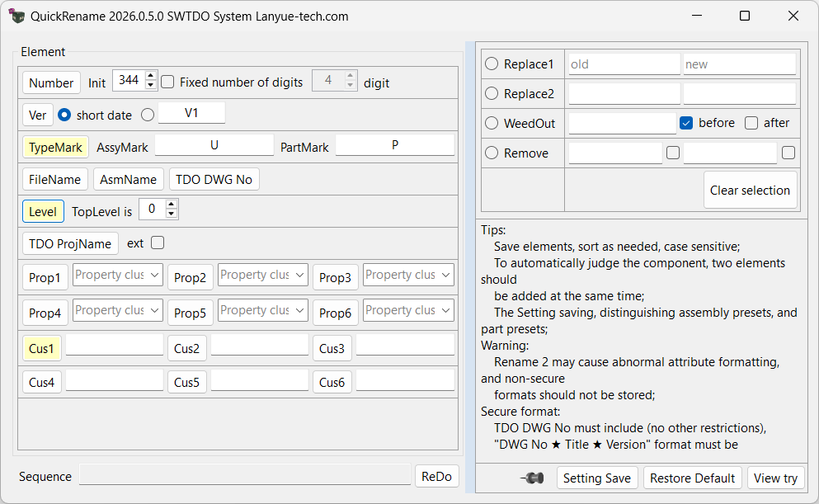
Task: Select the short date radio button
Action: coord(64,115)
